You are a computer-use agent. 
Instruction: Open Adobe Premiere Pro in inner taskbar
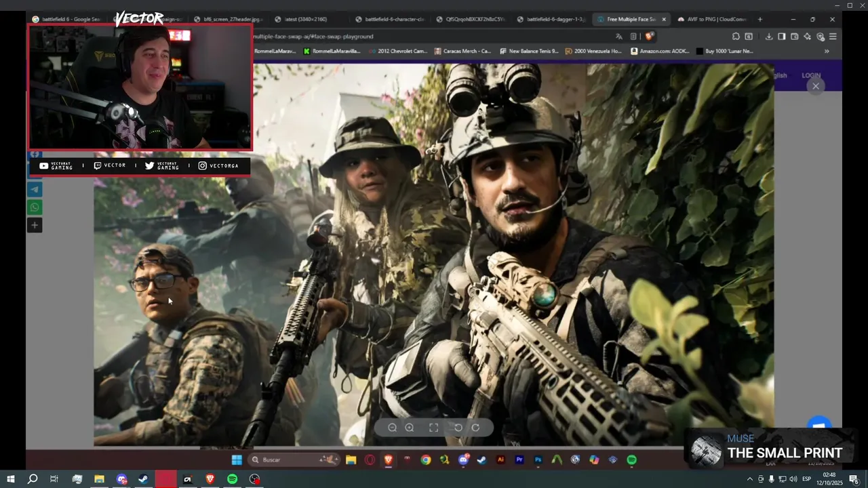click(x=519, y=460)
